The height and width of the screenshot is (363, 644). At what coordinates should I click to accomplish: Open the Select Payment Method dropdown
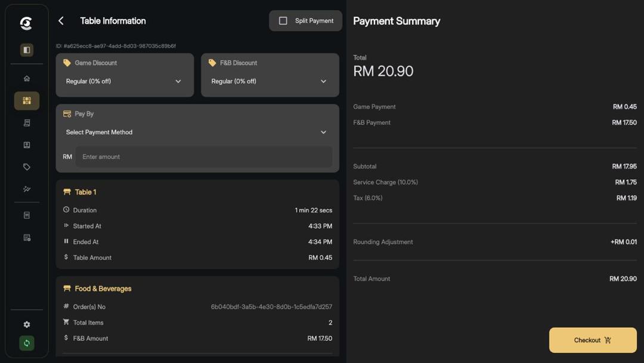[x=197, y=132]
